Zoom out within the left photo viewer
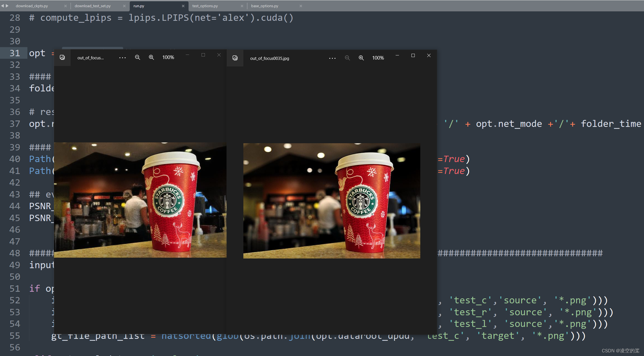The width and height of the screenshot is (644, 356). point(137,57)
